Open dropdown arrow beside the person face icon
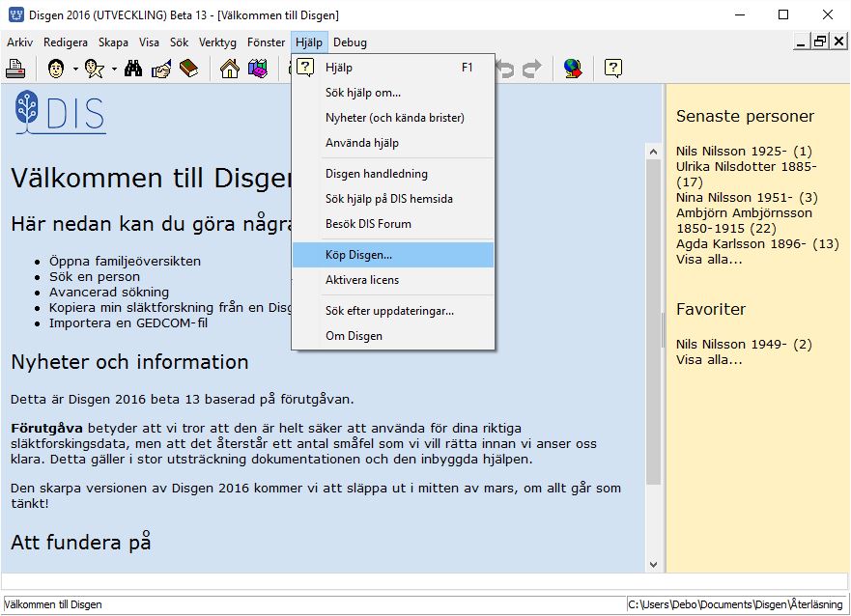This screenshot has height=616, width=851. [x=75, y=69]
